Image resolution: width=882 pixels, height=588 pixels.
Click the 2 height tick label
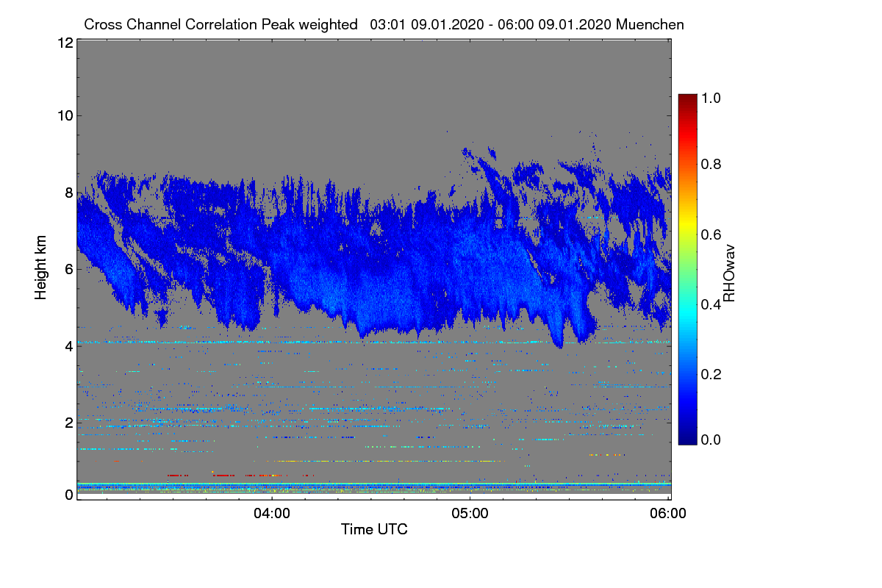[x=69, y=423]
